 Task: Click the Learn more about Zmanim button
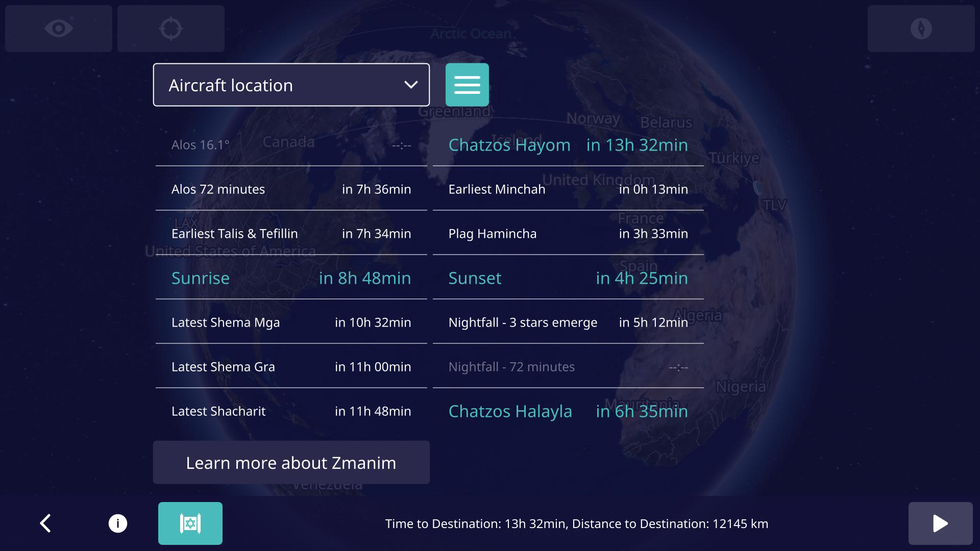point(291,462)
